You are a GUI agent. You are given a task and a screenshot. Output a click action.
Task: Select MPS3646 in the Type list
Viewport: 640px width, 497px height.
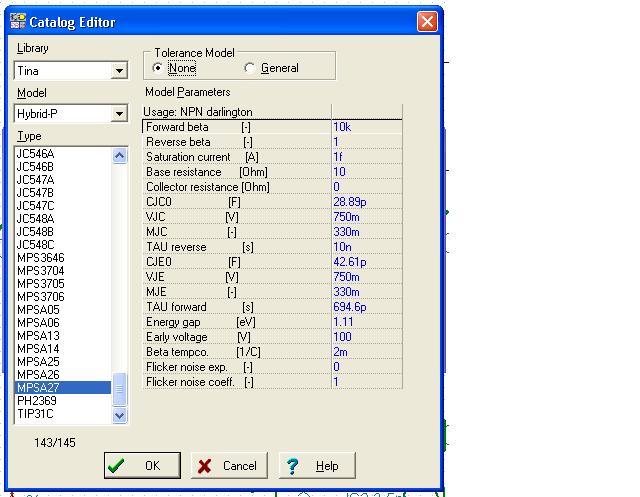[63, 258]
